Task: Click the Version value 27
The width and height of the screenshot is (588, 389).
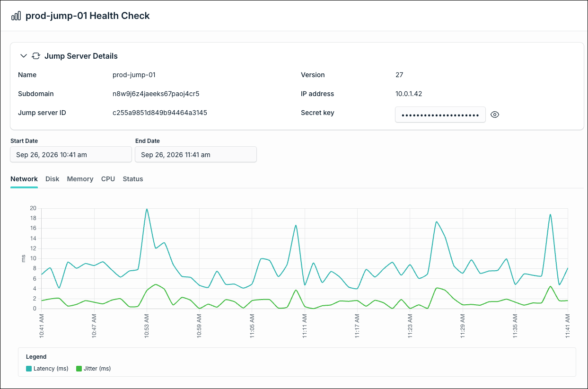Action: tap(399, 75)
